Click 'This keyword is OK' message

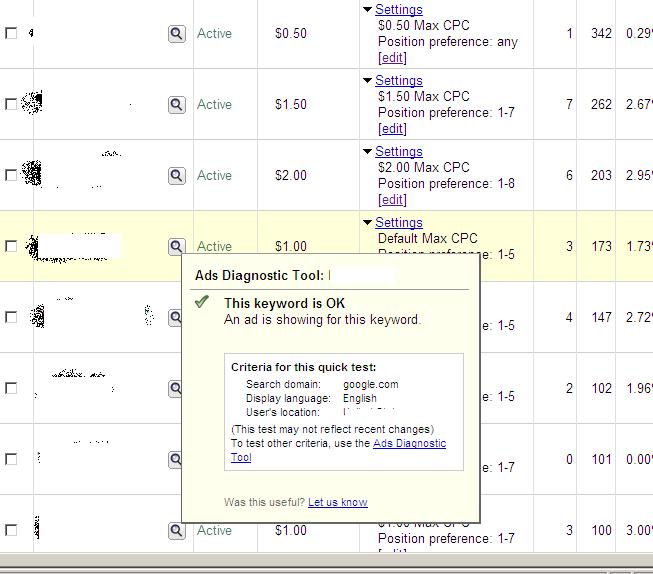point(284,303)
